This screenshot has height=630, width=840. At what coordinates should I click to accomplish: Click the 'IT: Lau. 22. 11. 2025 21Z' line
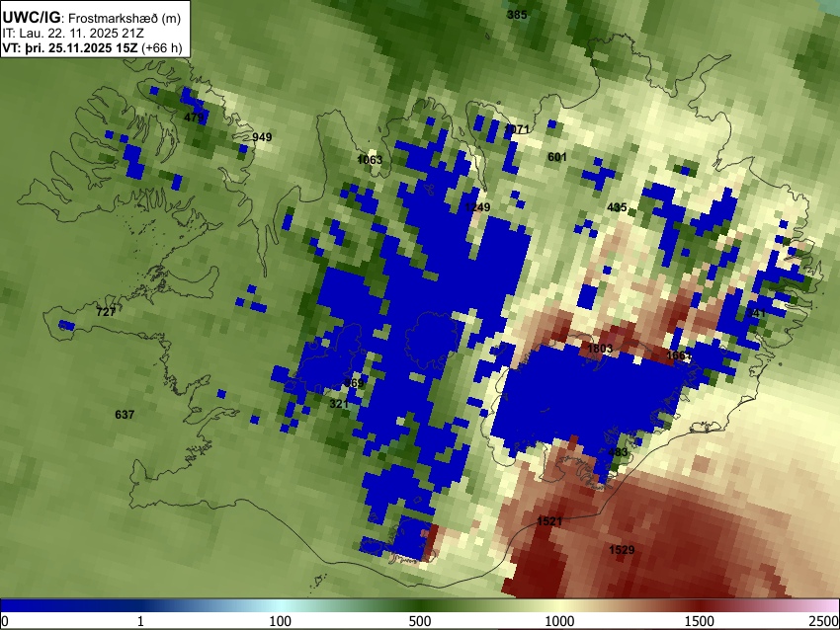coord(73,34)
